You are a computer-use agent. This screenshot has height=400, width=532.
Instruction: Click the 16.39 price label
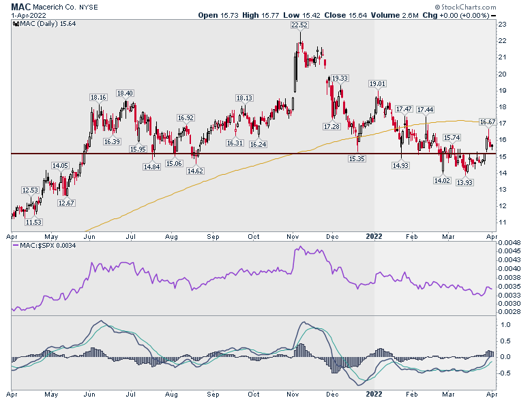[x=112, y=141]
